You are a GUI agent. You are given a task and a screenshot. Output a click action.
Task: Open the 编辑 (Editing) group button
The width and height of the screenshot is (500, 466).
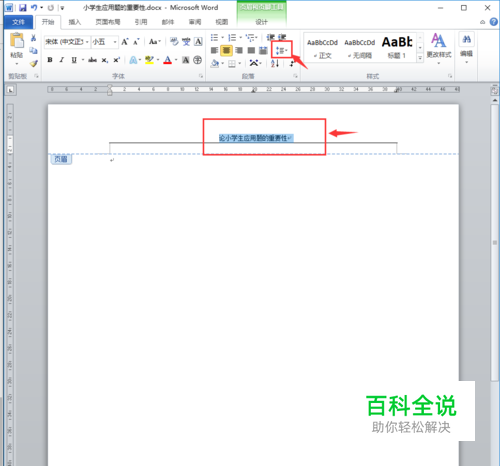(x=467, y=49)
